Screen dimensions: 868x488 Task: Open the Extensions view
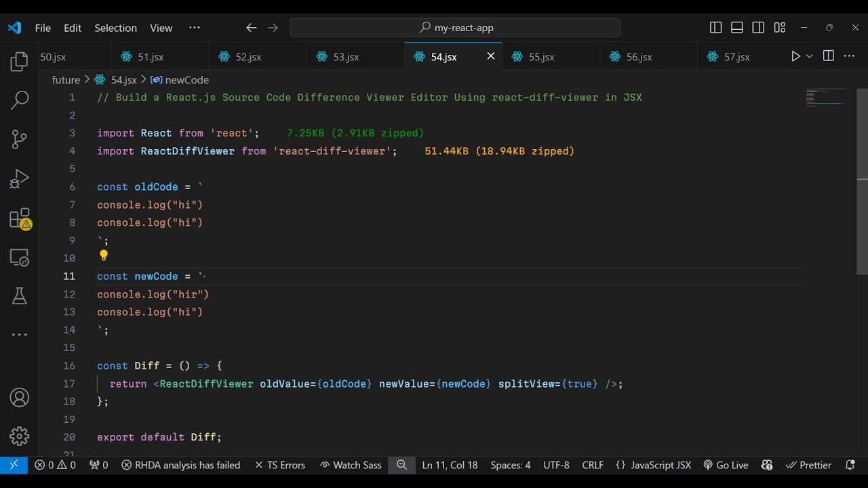coord(19,218)
